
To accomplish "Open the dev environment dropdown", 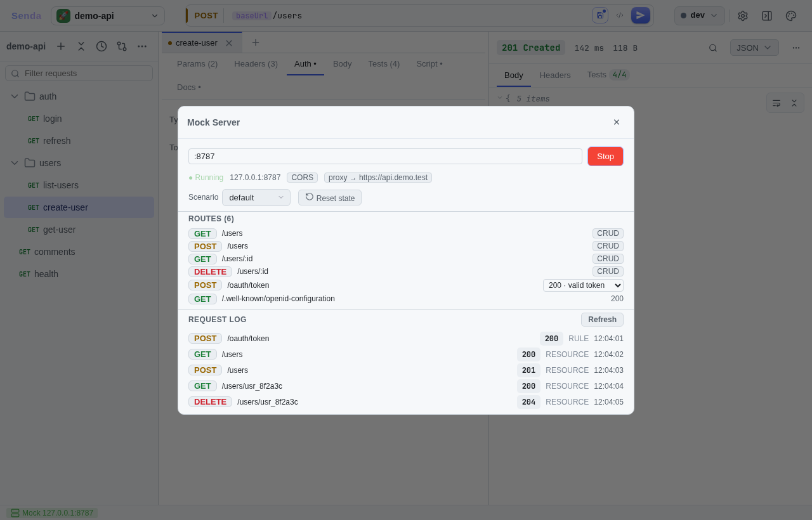I will click(700, 16).
